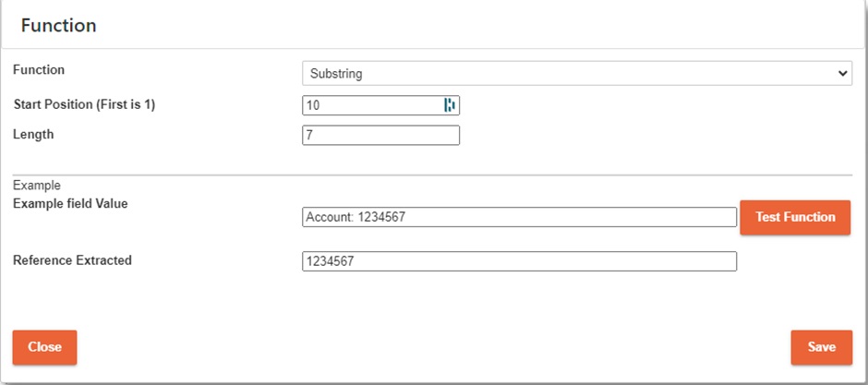
Task: Open the Function dropdown showing Substring
Action: tap(576, 73)
